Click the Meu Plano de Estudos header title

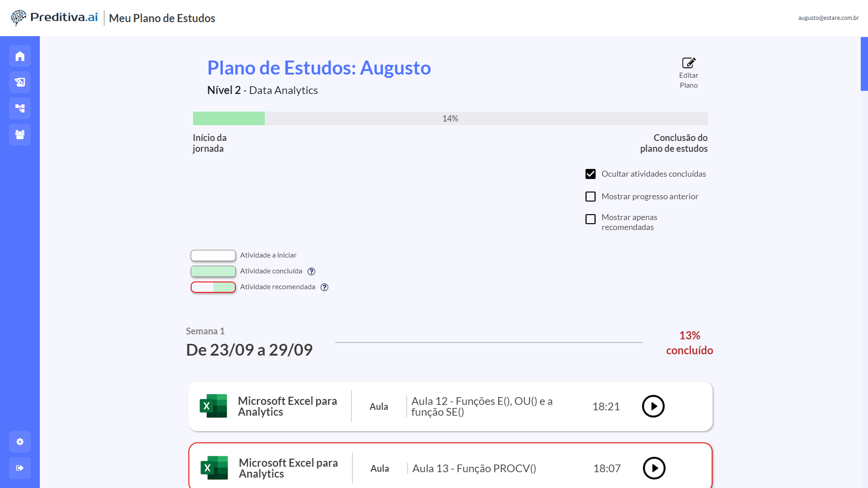[162, 18]
